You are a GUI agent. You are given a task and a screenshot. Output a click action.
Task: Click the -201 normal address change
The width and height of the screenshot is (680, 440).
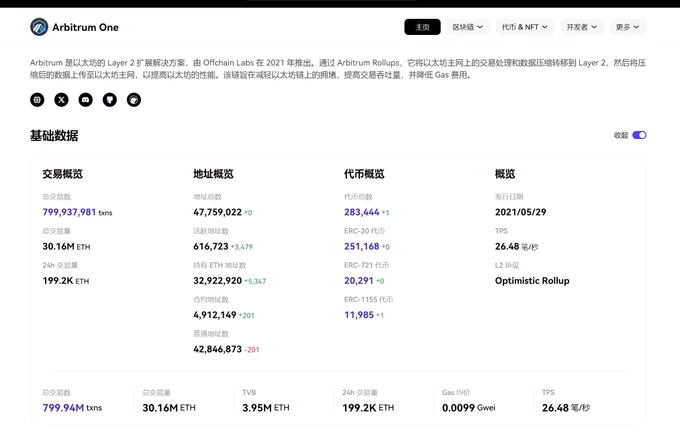point(252,349)
